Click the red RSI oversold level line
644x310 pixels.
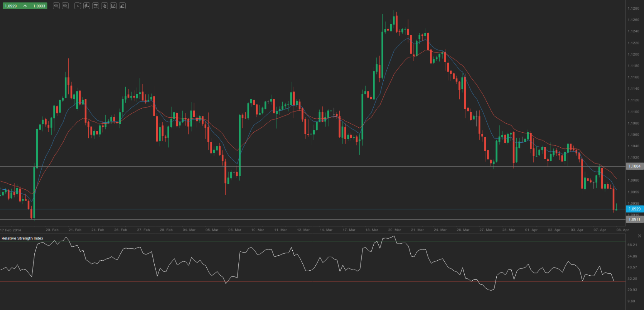[x=309, y=281]
